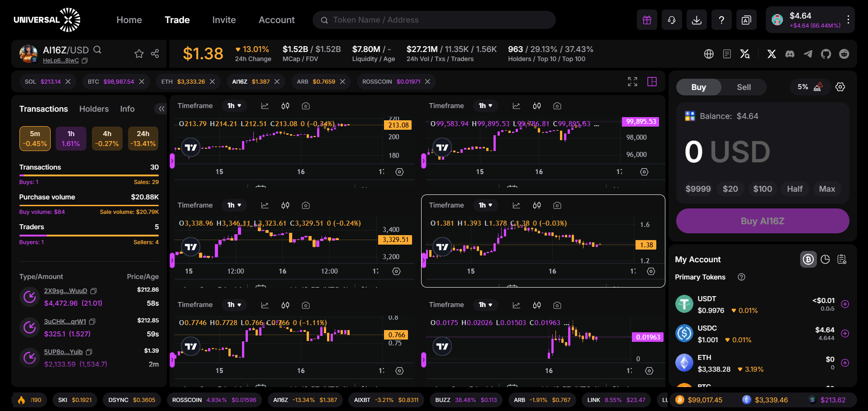Open the 3uCHK...qrW1 trader address
The image size is (868, 411).
pyautogui.click(x=65, y=321)
